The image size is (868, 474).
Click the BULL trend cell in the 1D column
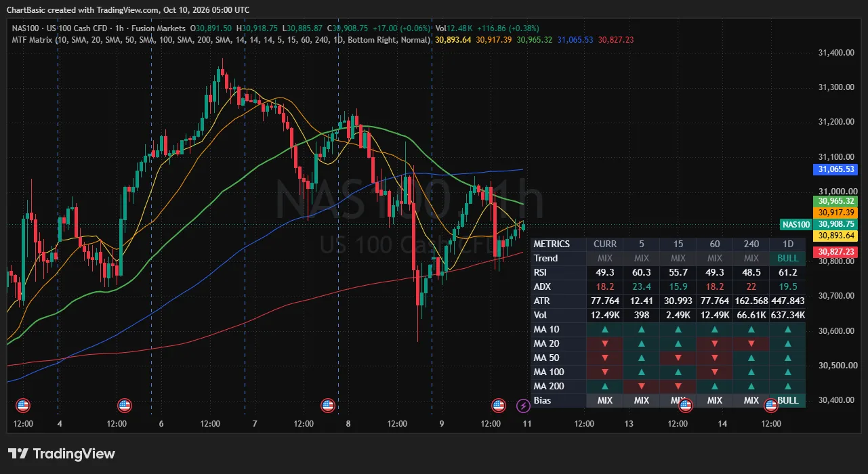(x=788, y=258)
